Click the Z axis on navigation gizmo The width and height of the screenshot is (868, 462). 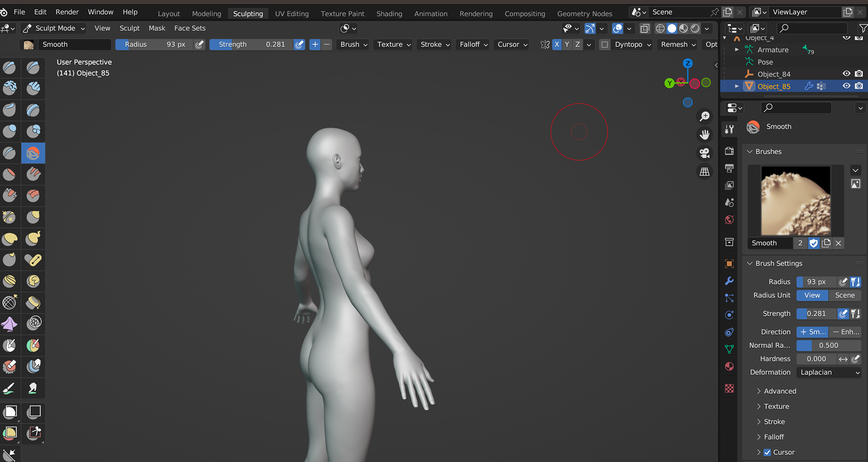click(688, 63)
